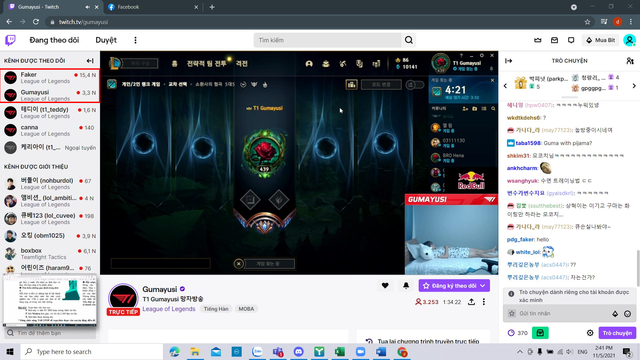Viewport: 640px width, 360px height.
Task: Open nohburdol recommended channel
Action: tap(50, 183)
